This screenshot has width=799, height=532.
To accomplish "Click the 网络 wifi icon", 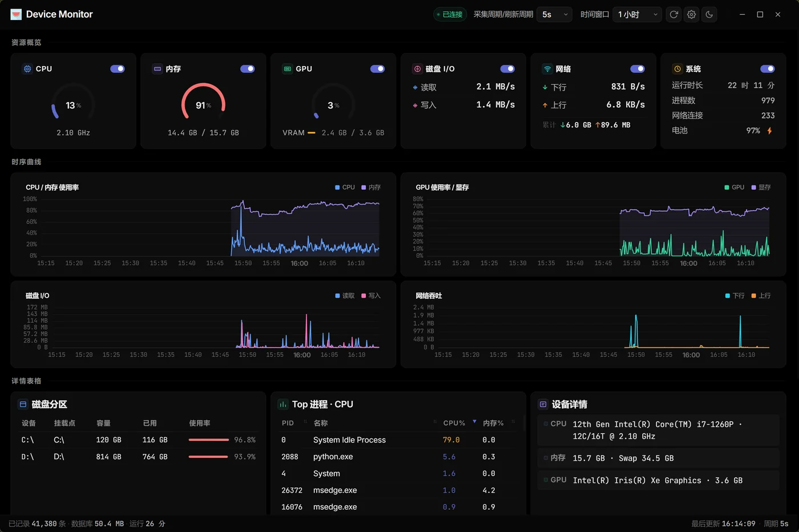I will pos(547,69).
